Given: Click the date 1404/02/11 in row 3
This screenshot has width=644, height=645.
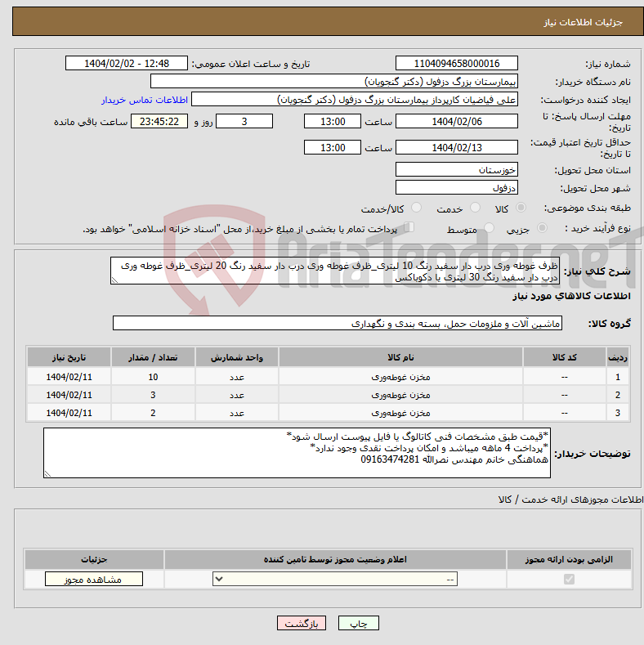Looking at the screenshot, I should (x=69, y=413).
